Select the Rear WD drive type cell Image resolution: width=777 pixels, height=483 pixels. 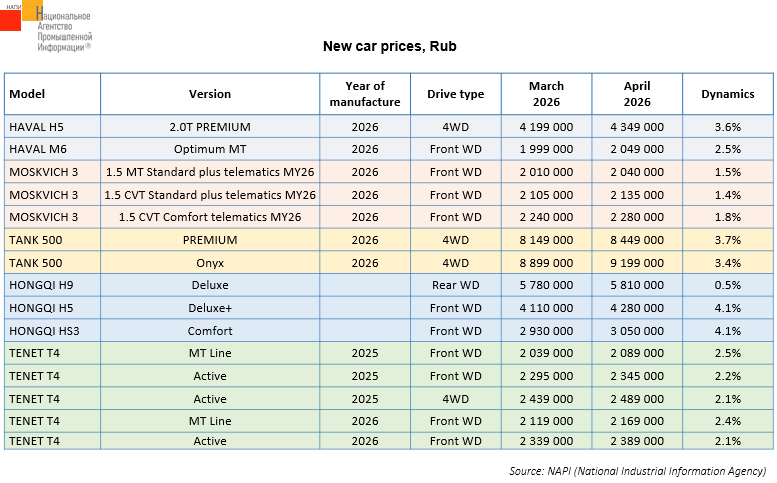(455, 287)
